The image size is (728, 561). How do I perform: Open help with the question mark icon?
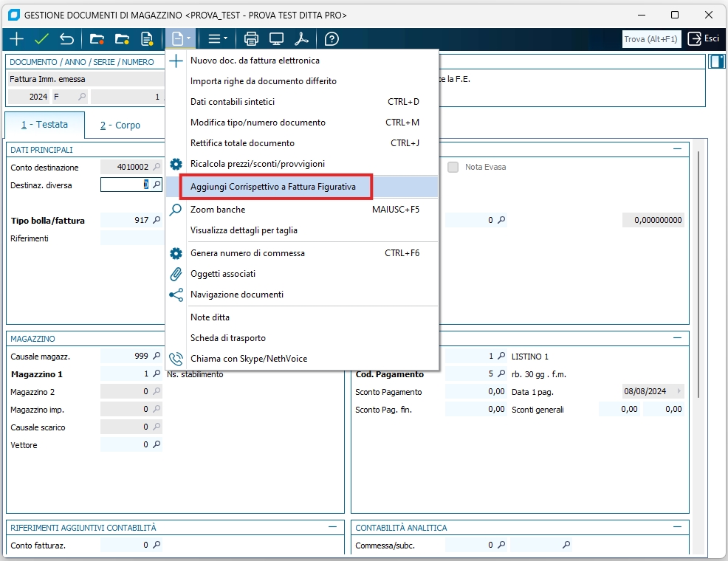332,39
